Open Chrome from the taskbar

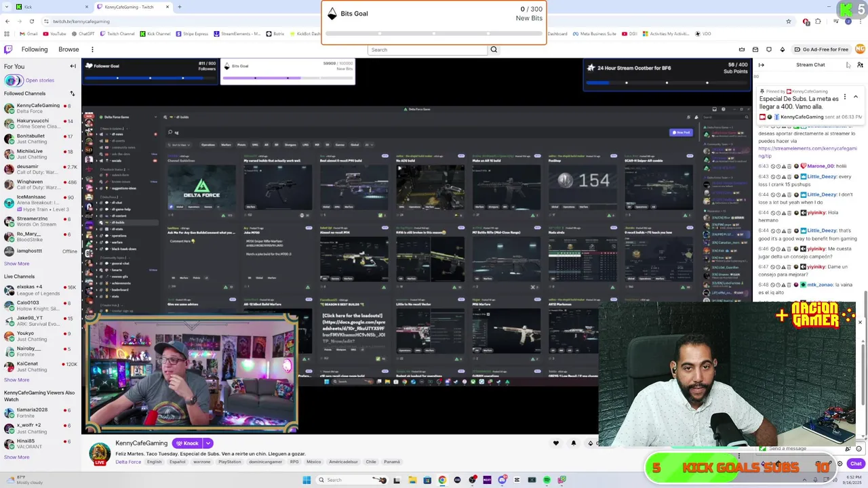pos(442,480)
